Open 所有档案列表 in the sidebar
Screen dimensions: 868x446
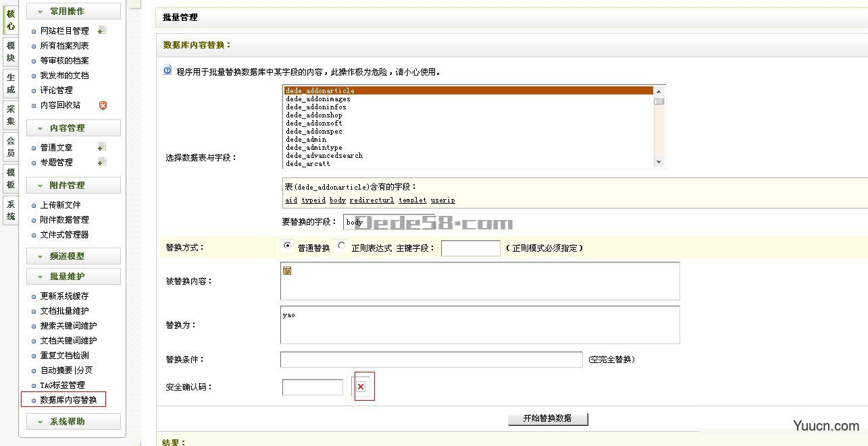click(65, 45)
